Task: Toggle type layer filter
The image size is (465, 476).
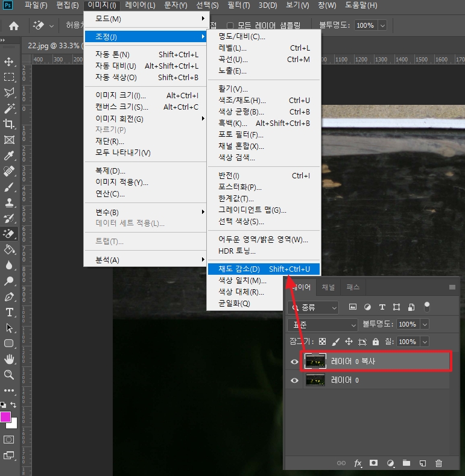Action: [382, 307]
